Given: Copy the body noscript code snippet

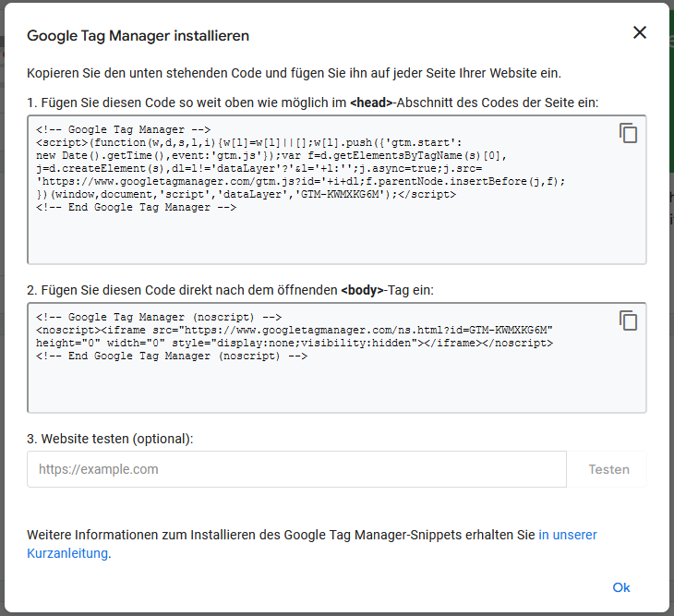Looking at the screenshot, I should point(628,320).
